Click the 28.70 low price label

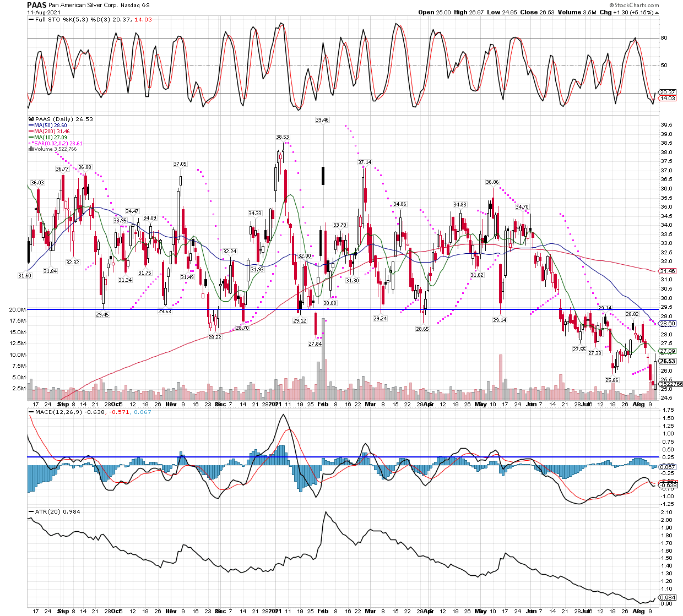242,328
